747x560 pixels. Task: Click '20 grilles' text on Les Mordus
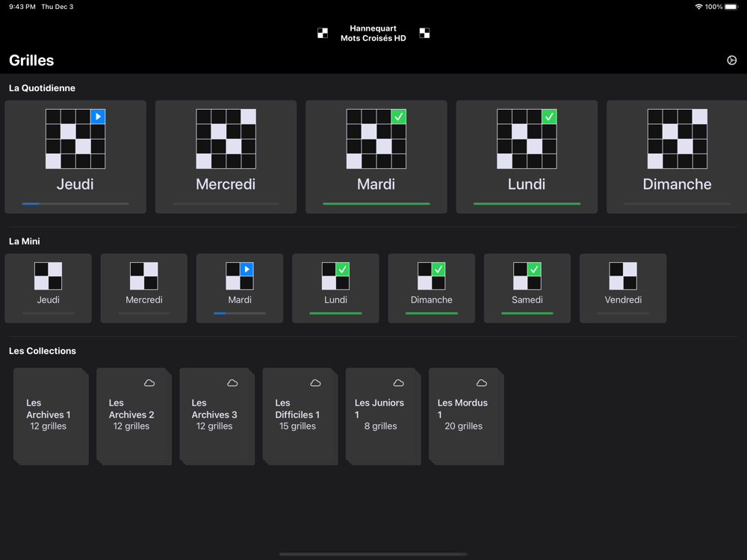point(464,426)
